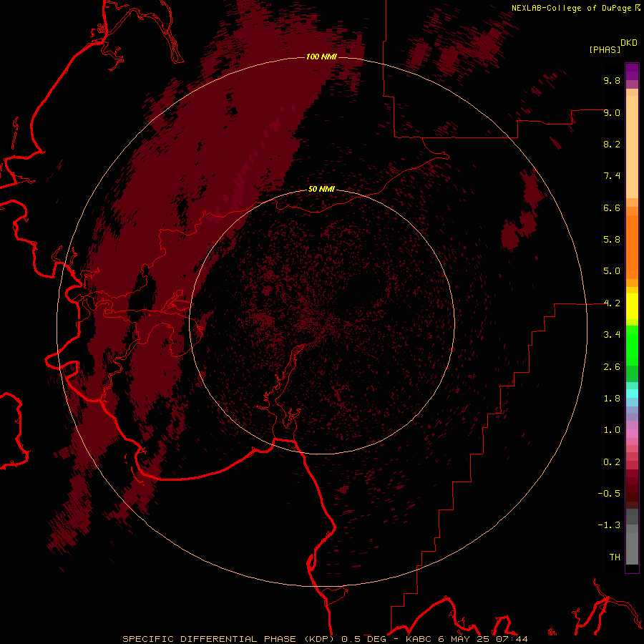Click the 7.4 scale value
The image size is (644, 644).
click(x=612, y=176)
